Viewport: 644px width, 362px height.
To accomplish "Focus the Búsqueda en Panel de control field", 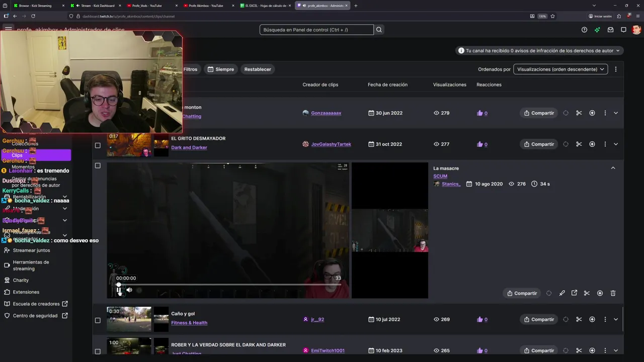I will [x=316, y=30].
